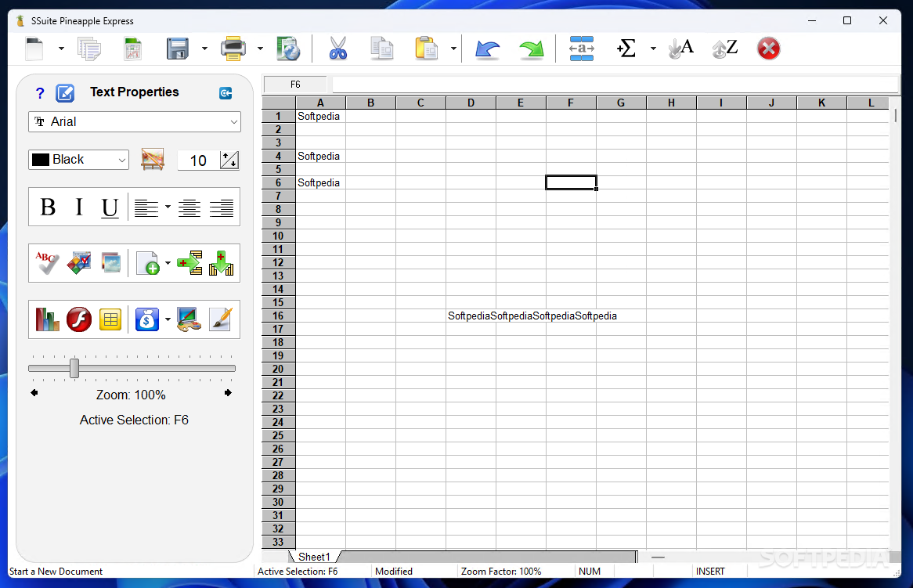
Task: Click the add new sheet icon
Action: pos(147,263)
